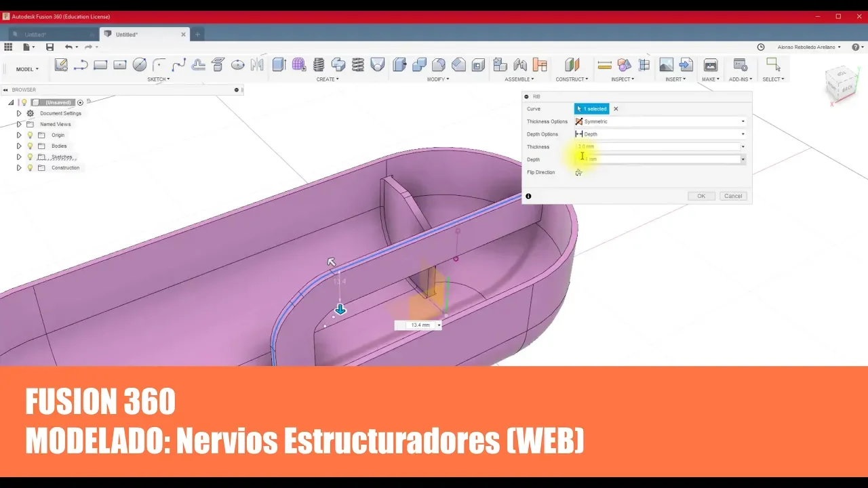Undo the last action
This screenshot has height=488, width=868.
[x=68, y=47]
